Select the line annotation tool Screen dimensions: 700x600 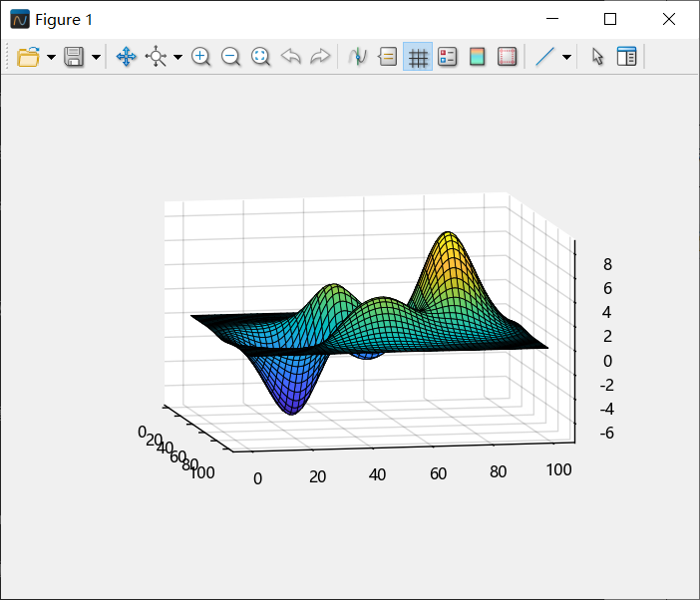pyautogui.click(x=544, y=57)
